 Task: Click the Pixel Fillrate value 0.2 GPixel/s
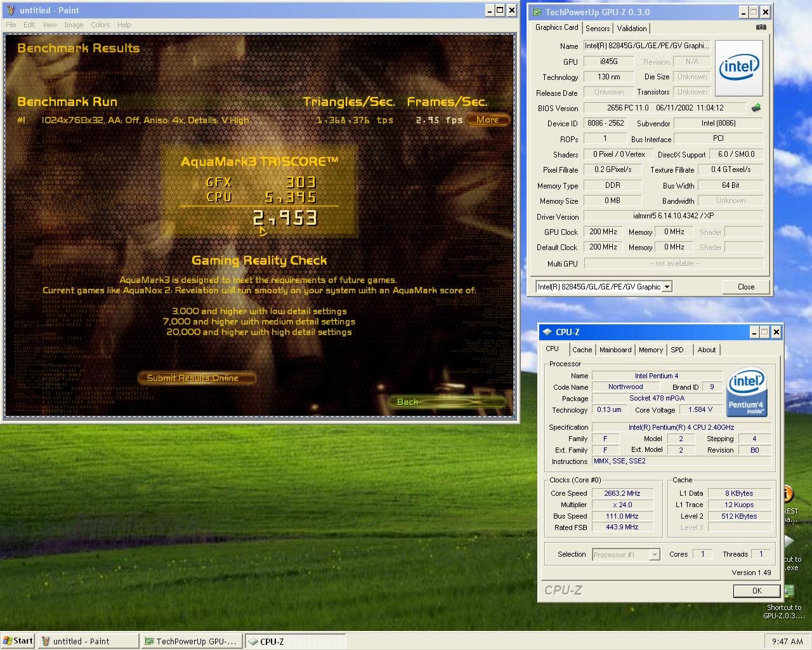pyautogui.click(x=613, y=169)
